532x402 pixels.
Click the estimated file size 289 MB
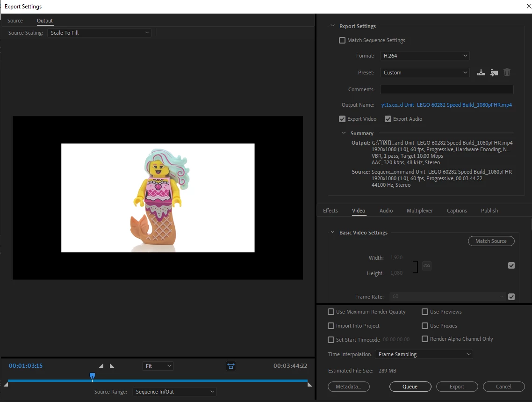click(x=387, y=371)
